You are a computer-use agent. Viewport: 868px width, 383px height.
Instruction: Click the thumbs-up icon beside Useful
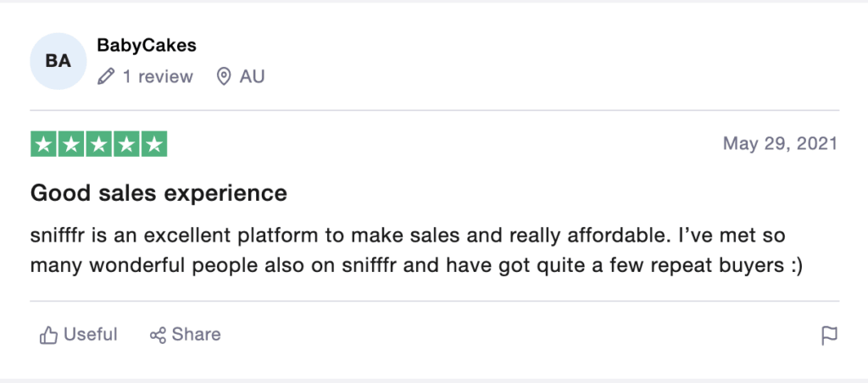pos(48,335)
